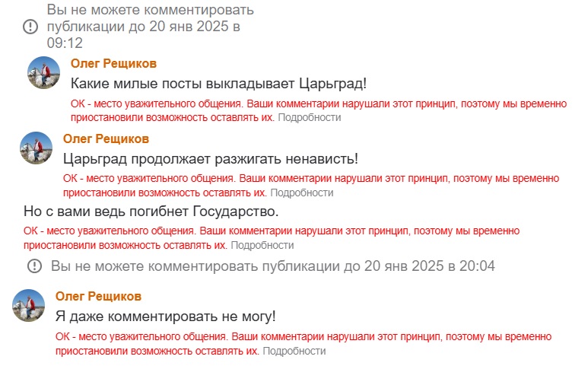Viewport: 588px width, 366px height.
Task: Click red OK warning under 'Какие милые посты'
Action: (x=319, y=110)
